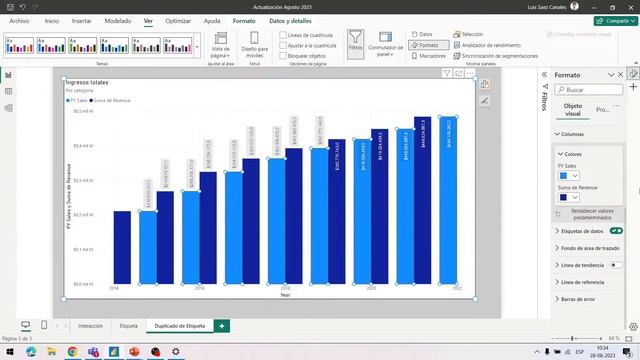This screenshot has width=640, height=360.
Task: Click the paintbrush format icon beside chart
Action: 484,101
